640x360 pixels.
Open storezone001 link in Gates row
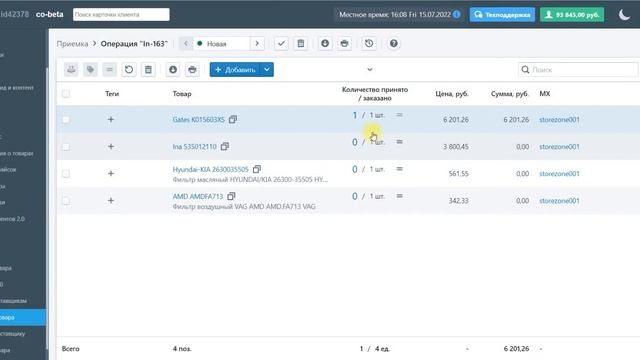coord(559,120)
